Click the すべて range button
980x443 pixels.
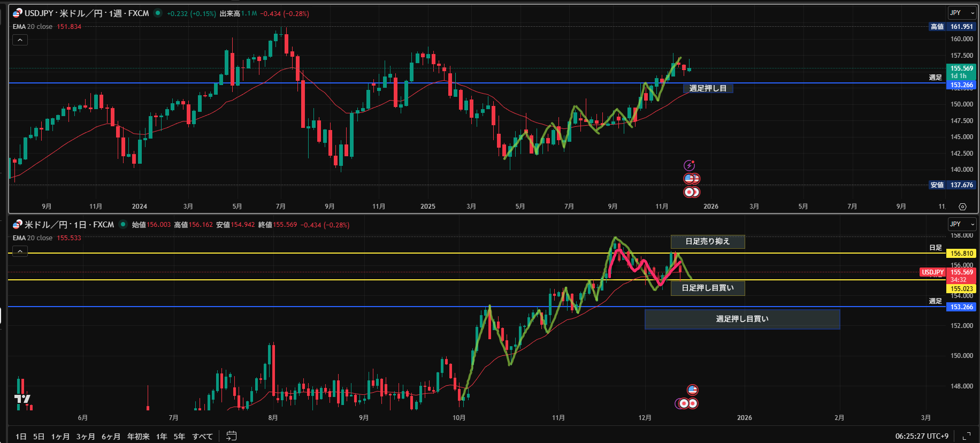coord(202,437)
